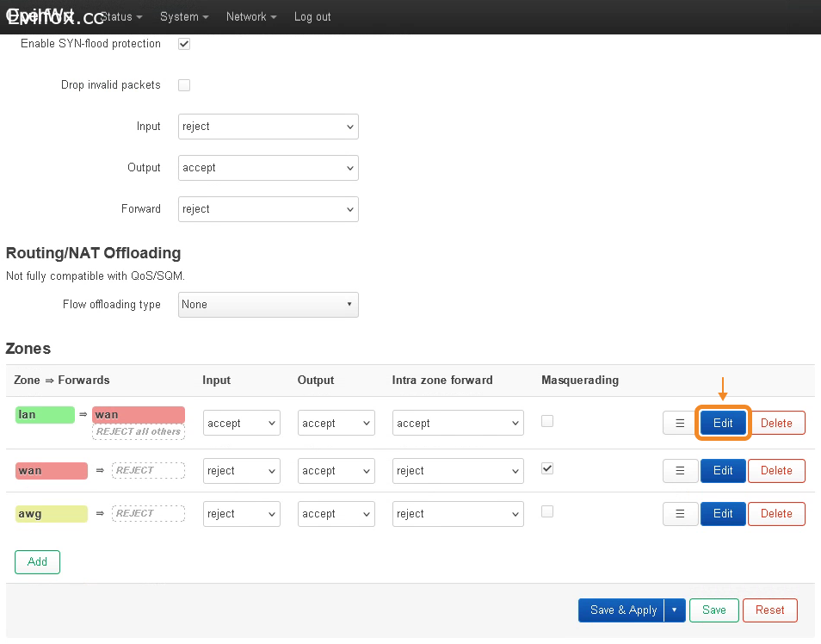
Task: Click Log out in top bar
Action: coord(312,17)
